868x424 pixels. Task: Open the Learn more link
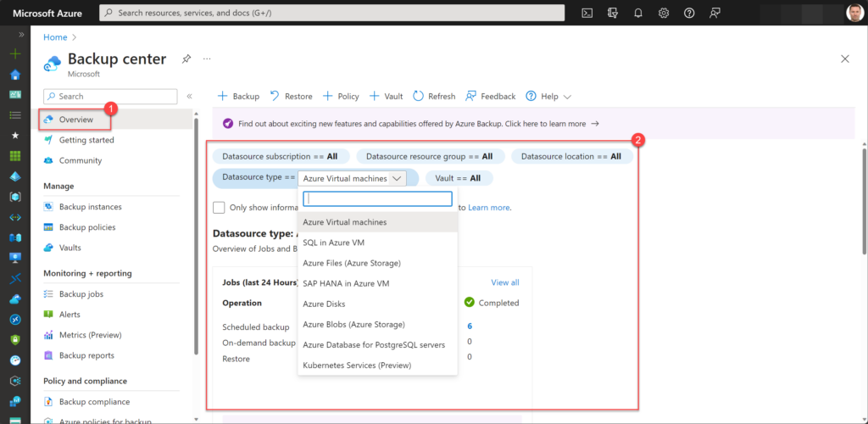pyautogui.click(x=488, y=208)
